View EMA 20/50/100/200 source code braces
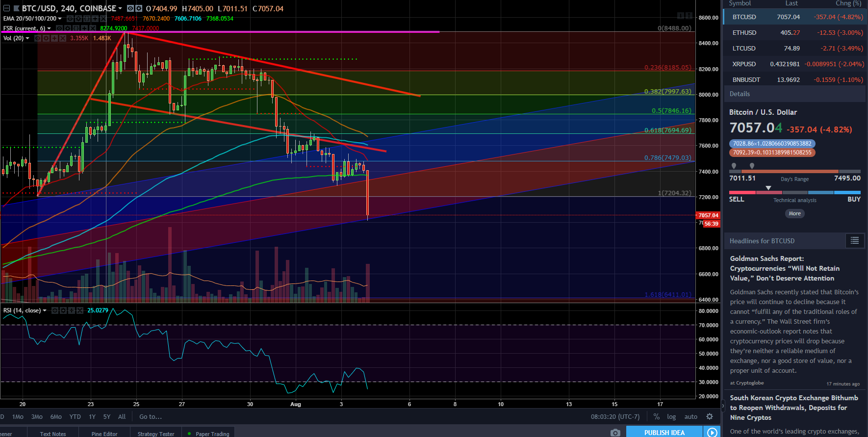868x437 pixels. point(87,19)
